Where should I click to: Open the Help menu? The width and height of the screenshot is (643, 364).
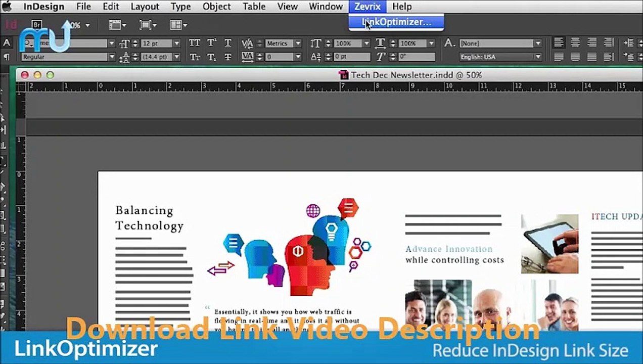(402, 7)
